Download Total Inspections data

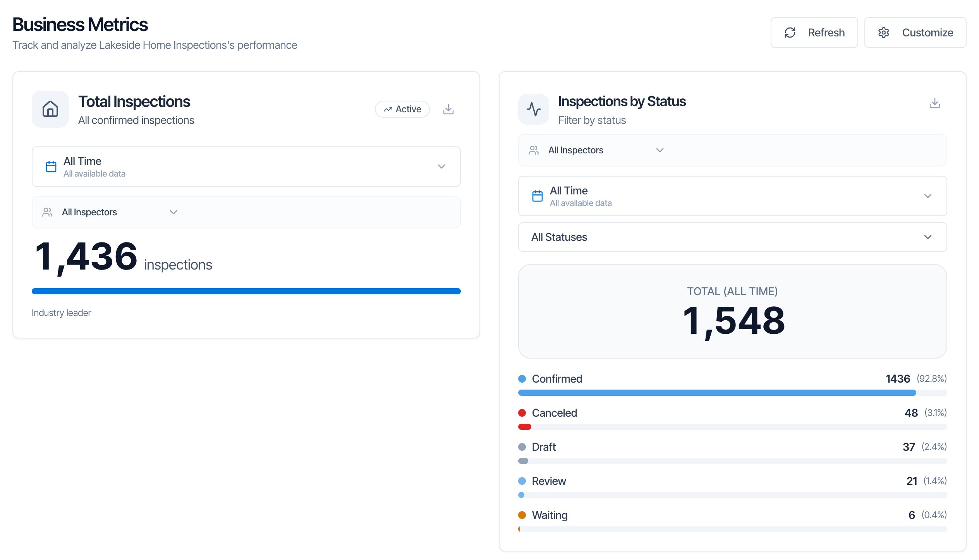click(448, 109)
